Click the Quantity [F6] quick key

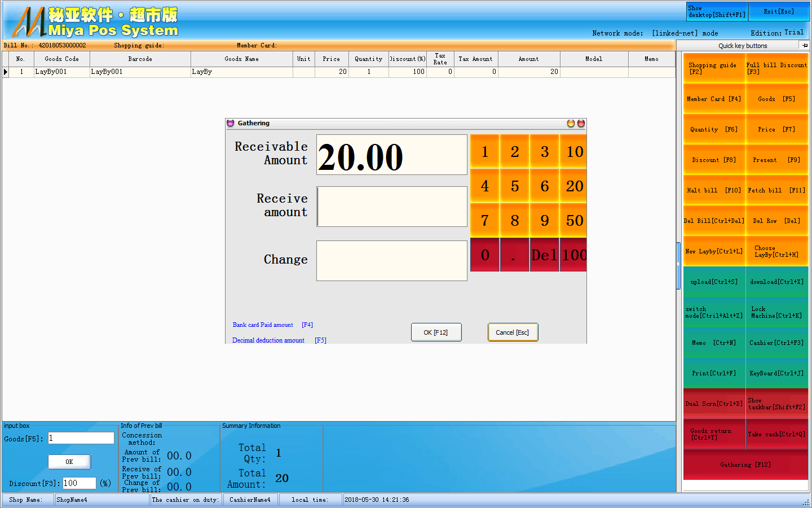coord(714,129)
